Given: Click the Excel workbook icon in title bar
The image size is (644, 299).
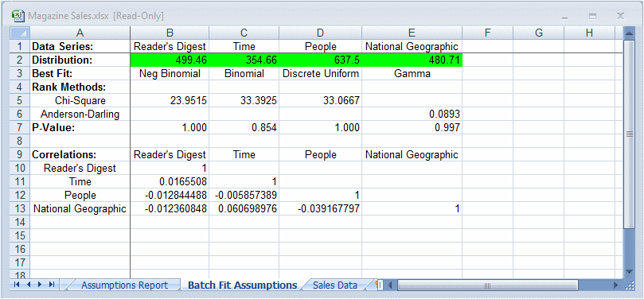Looking at the screenshot, I should coord(18,16).
